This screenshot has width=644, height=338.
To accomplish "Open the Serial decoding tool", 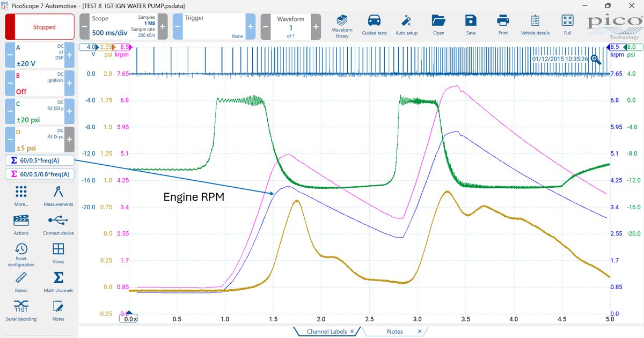I will pos(21,310).
